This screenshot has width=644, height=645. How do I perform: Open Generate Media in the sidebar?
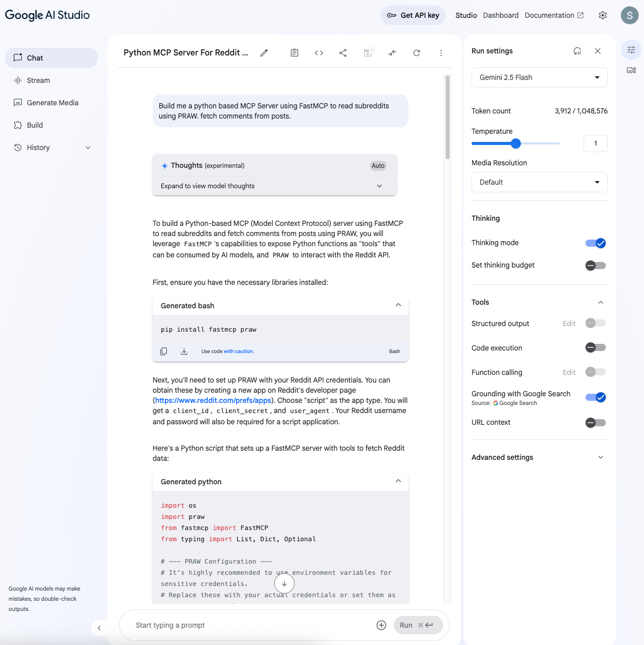(x=51, y=103)
